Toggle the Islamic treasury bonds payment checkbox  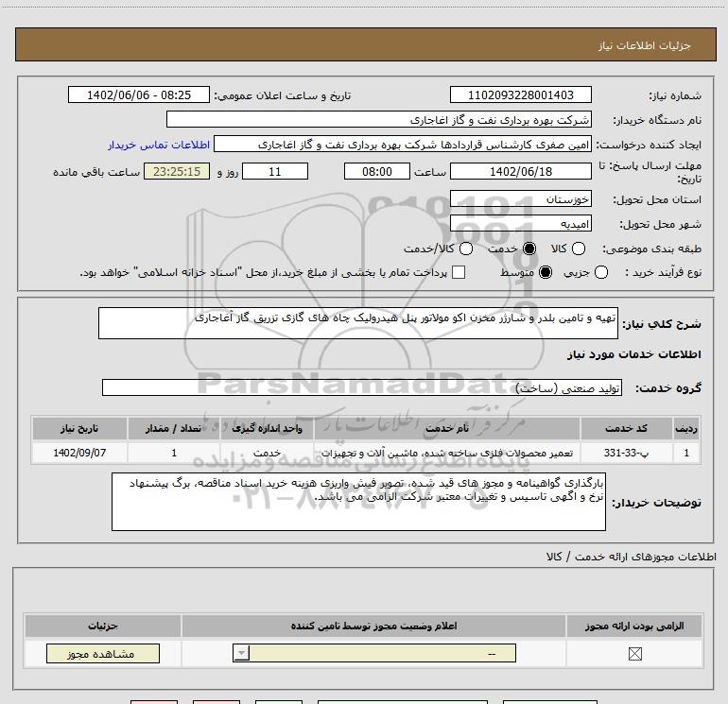pos(459,272)
